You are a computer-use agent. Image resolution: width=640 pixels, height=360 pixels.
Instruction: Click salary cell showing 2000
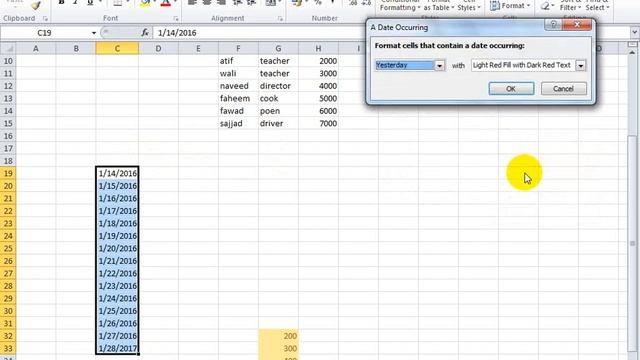pyautogui.click(x=318, y=61)
